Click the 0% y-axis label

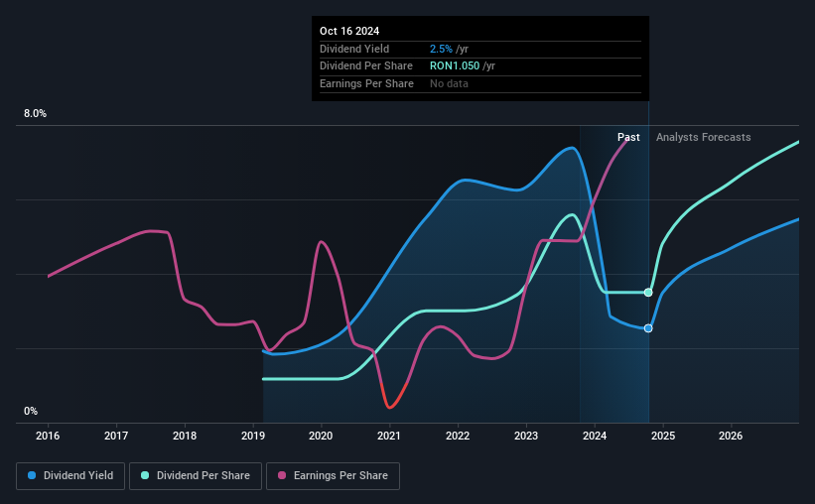click(x=31, y=412)
